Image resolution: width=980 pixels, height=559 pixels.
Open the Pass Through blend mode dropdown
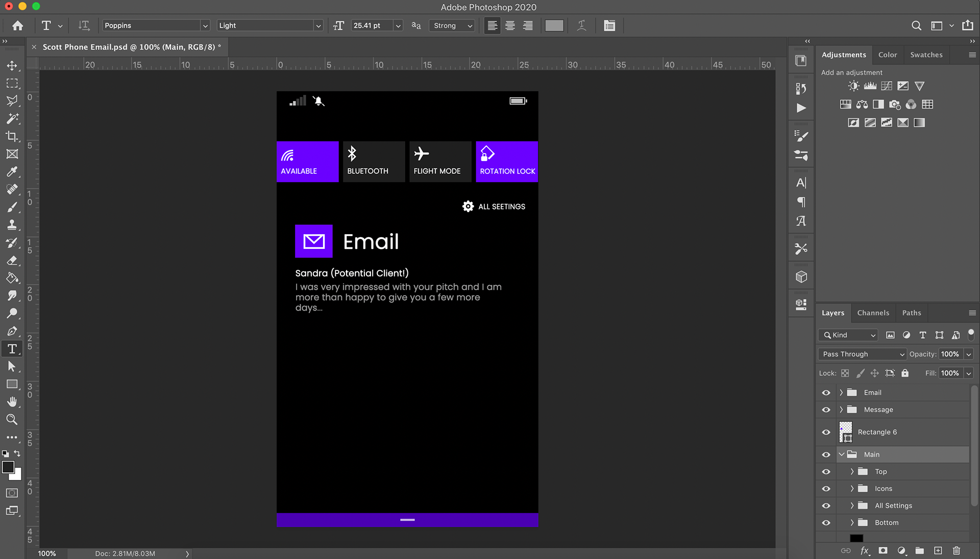862,354
